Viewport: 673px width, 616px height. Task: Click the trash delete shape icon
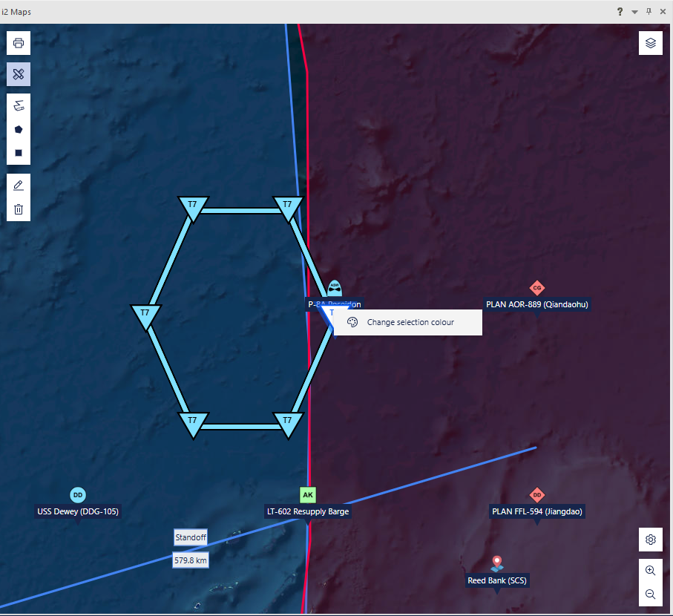[x=19, y=209]
